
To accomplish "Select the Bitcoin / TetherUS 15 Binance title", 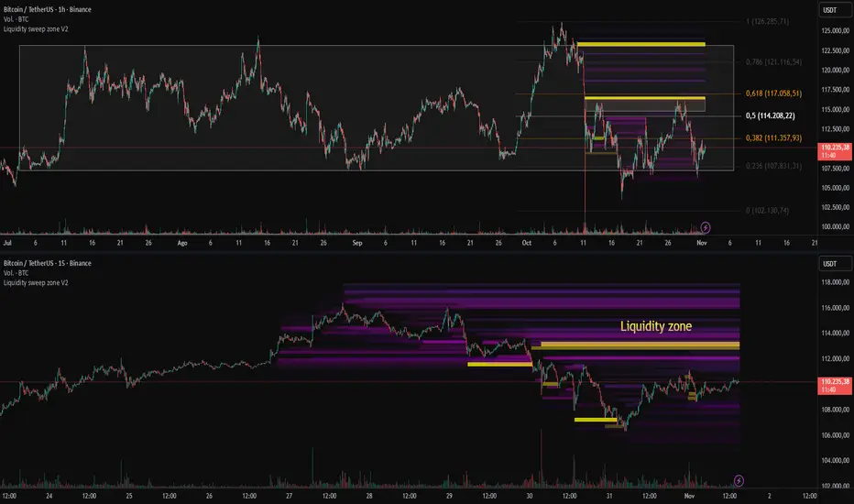I will point(48,263).
